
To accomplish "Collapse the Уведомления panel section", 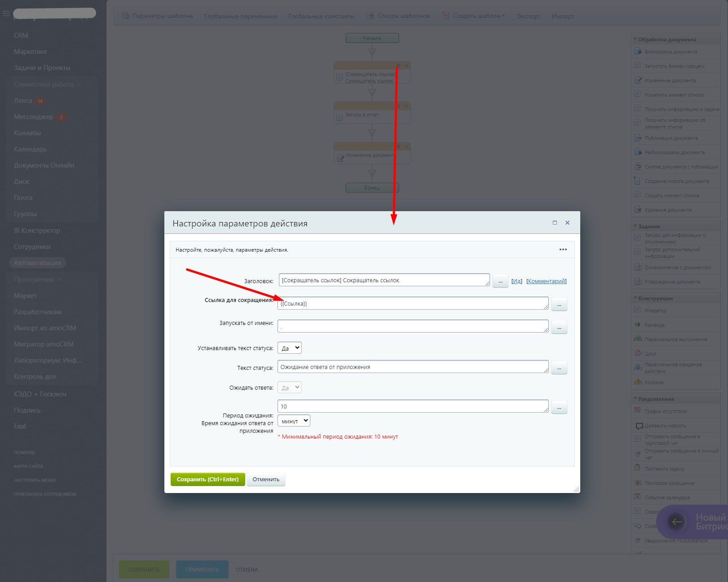I will pos(635,399).
